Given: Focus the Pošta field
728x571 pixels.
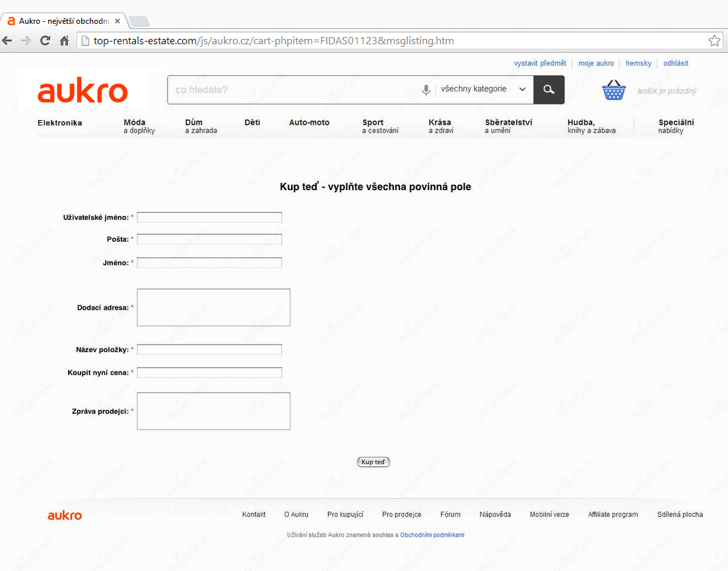Looking at the screenshot, I should click(x=209, y=239).
